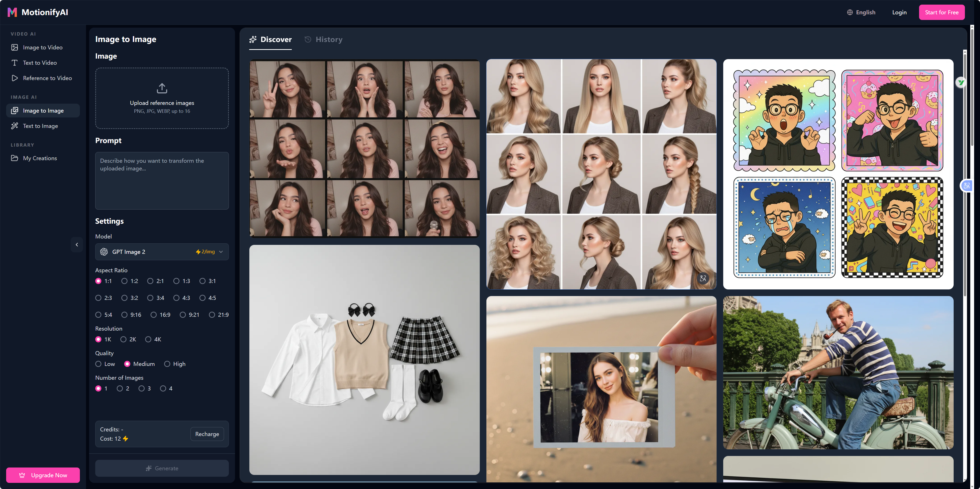
Task: Open the English language selector
Action: tap(861, 12)
